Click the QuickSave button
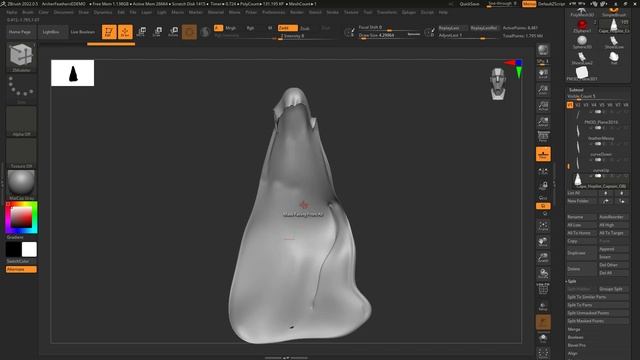This screenshot has width=640, height=360. click(x=469, y=4)
